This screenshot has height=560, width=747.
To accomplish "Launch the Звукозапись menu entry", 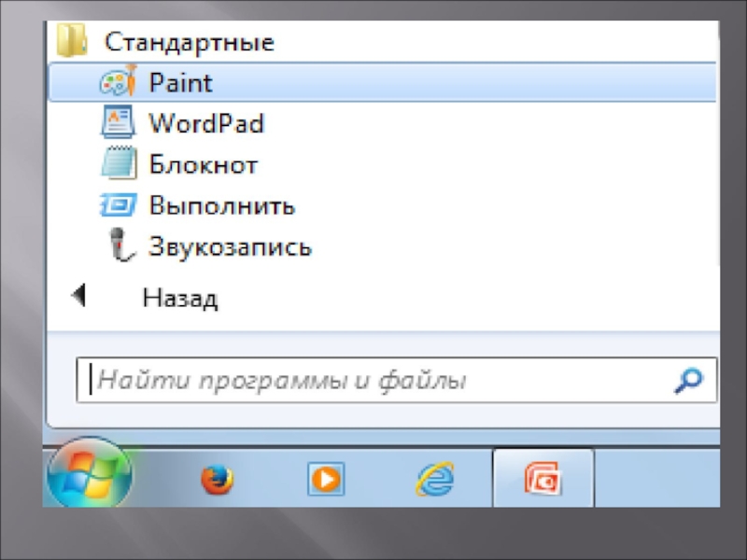I will click(x=230, y=246).
